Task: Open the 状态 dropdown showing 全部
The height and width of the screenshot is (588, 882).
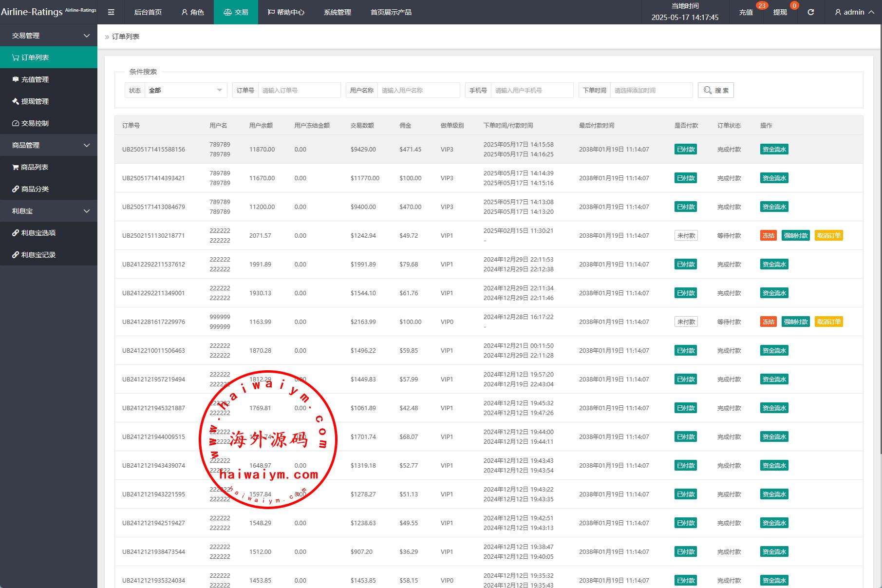Action: click(x=185, y=90)
